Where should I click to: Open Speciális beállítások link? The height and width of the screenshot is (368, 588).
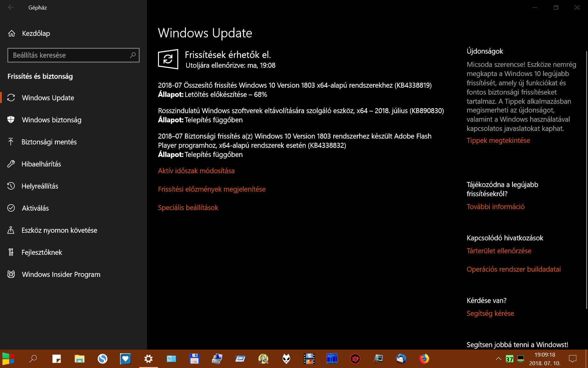click(x=188, y=208)
